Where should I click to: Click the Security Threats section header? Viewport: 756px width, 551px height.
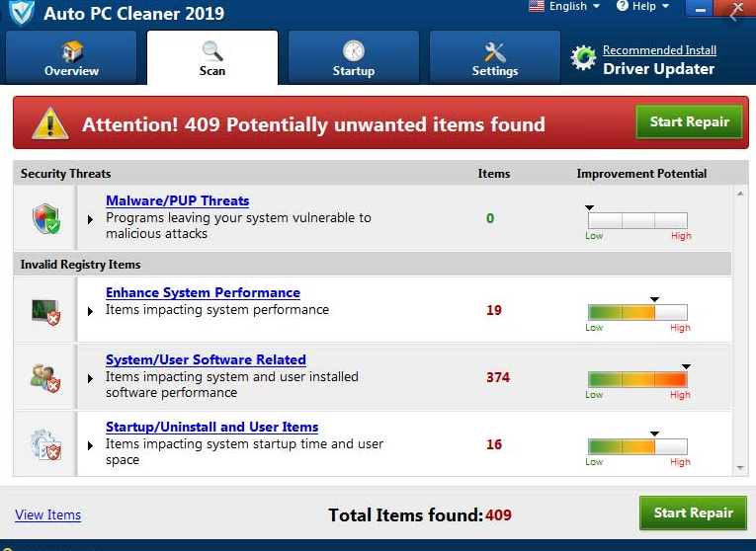pos(65,174)
